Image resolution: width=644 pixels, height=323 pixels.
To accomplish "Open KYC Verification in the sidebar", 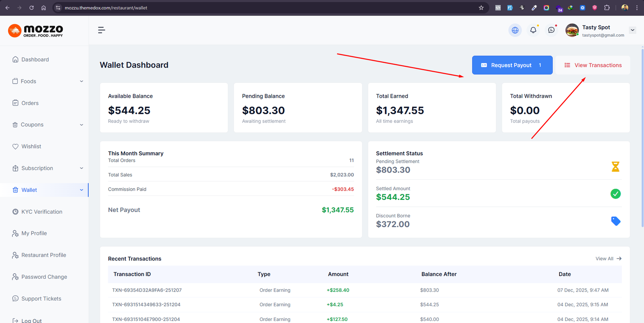I will 41,212.
